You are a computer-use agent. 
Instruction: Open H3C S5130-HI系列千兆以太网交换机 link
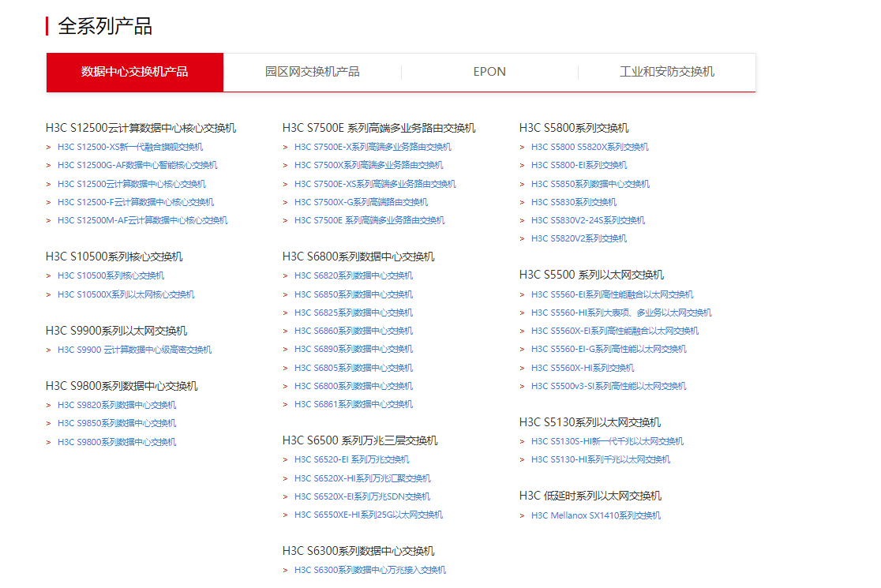(601, 460)
